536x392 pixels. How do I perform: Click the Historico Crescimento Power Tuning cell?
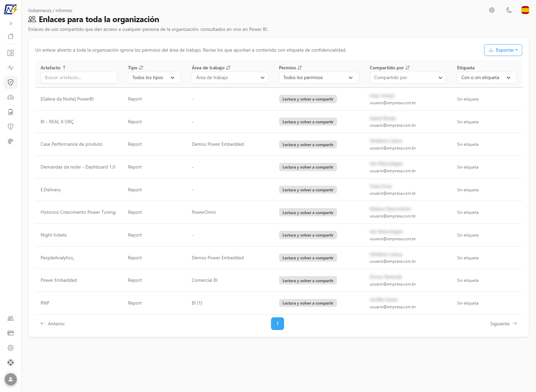pyautogui.click(x=78, y=212)
